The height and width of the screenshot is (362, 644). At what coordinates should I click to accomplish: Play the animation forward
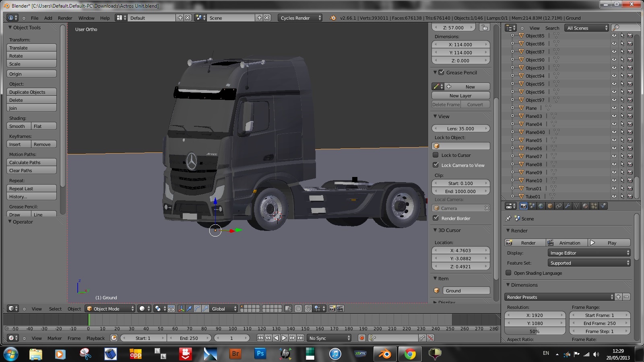click(284, 338)
